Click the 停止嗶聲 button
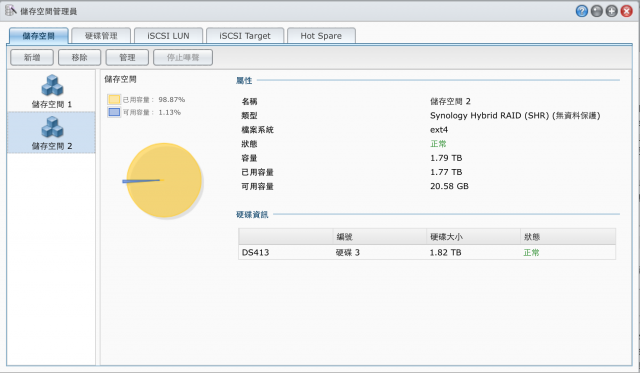Image resolution: width=640 pixels, height=373 pixels. tap(183, 58)
